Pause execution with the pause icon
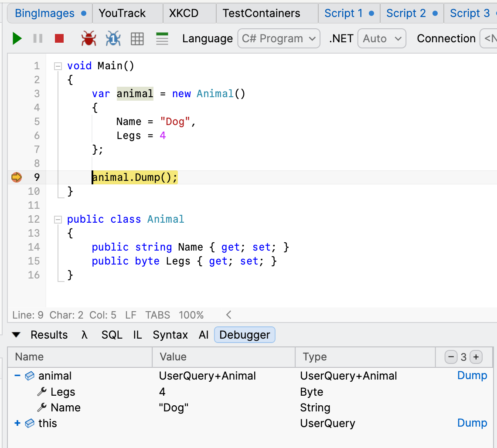This screenshot has height=448, width=497. (x=38, y=39)
